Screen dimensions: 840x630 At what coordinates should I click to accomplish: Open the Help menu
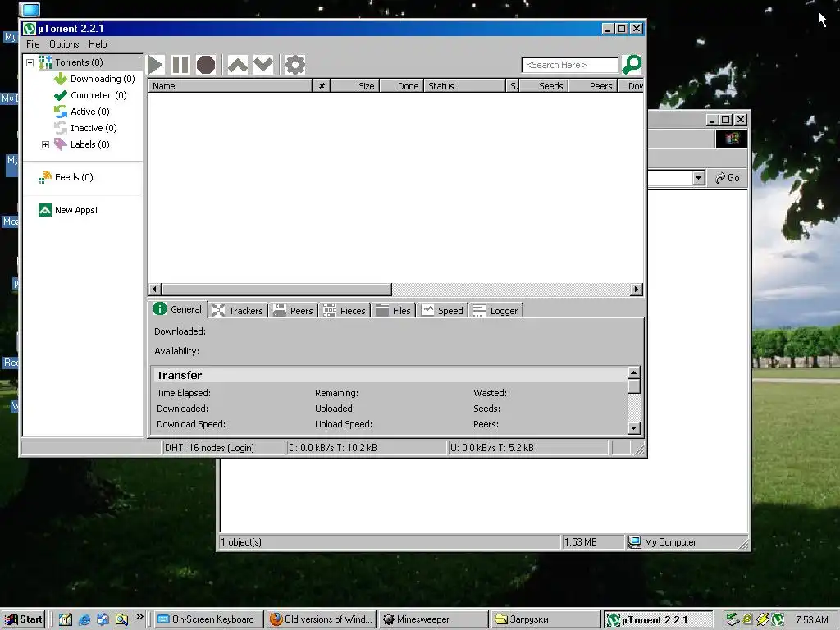point(98,44)
